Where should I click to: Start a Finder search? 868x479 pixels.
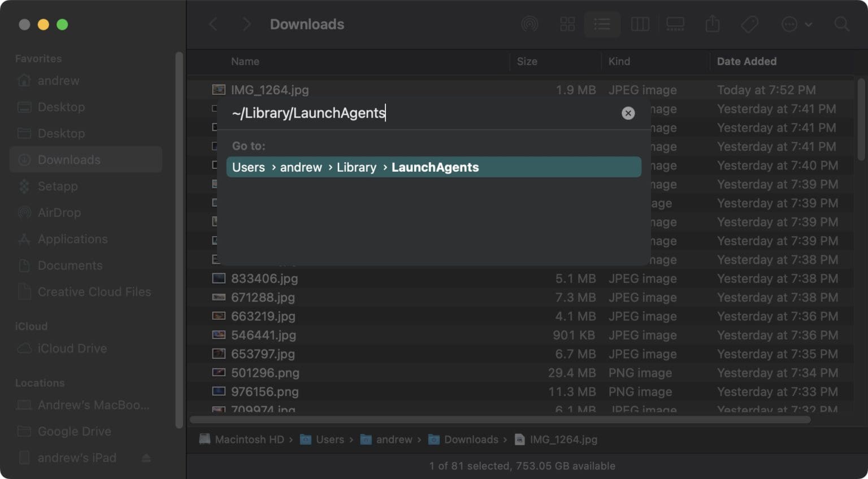tap(841, 24)
